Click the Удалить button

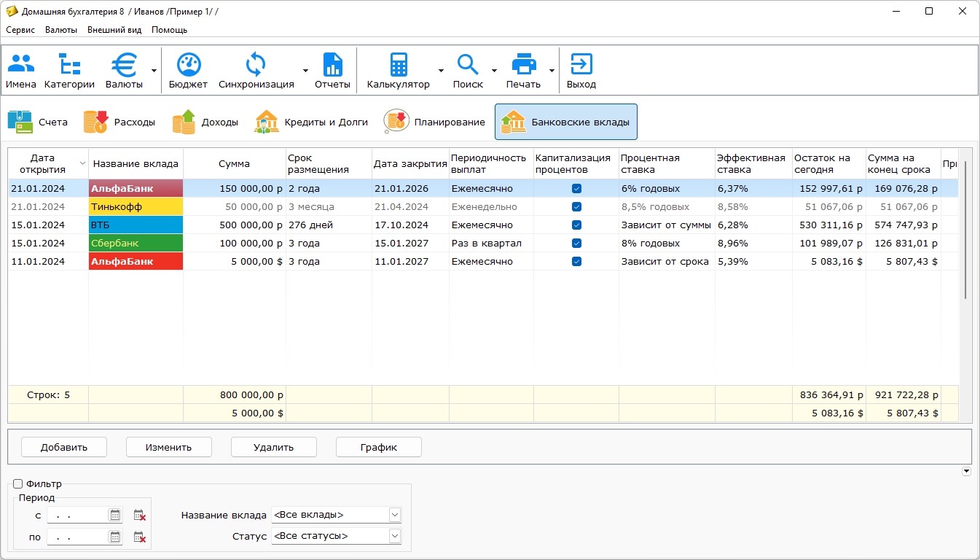tap(274, 447)
